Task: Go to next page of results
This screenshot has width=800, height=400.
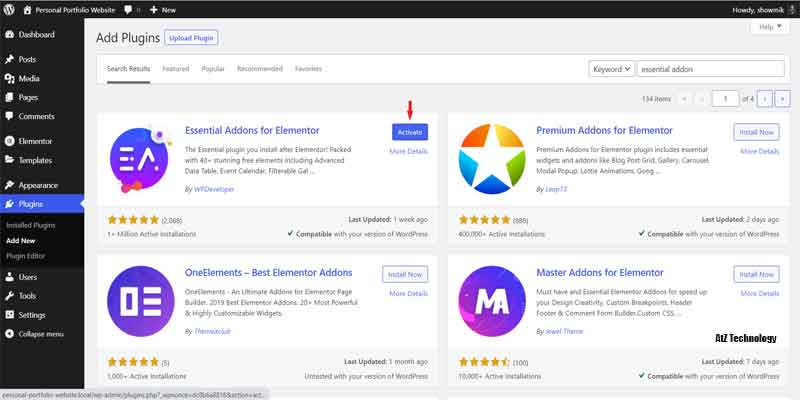Action: 764,98
